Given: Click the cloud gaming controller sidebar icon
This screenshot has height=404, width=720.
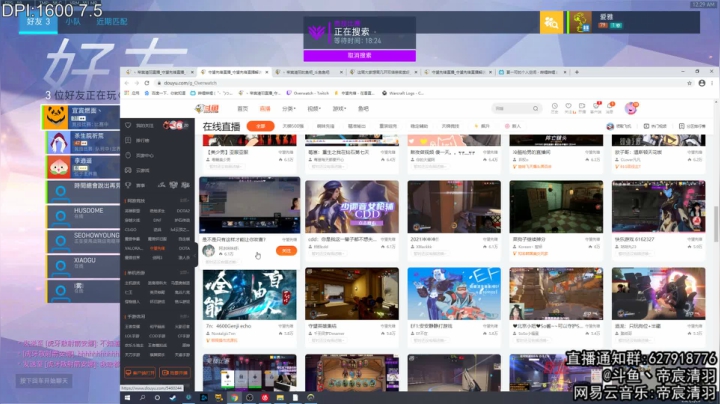Looking at the screenshot, I should coord(128,170).
